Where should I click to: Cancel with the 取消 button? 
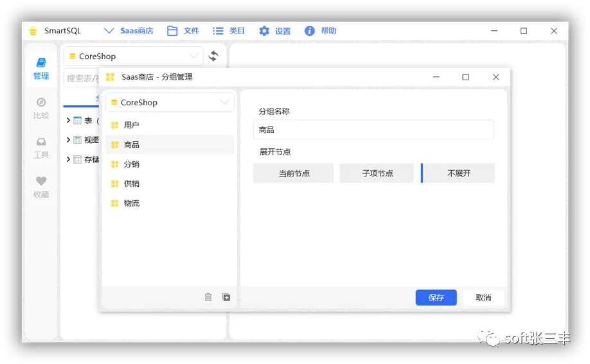coord(483,297)
